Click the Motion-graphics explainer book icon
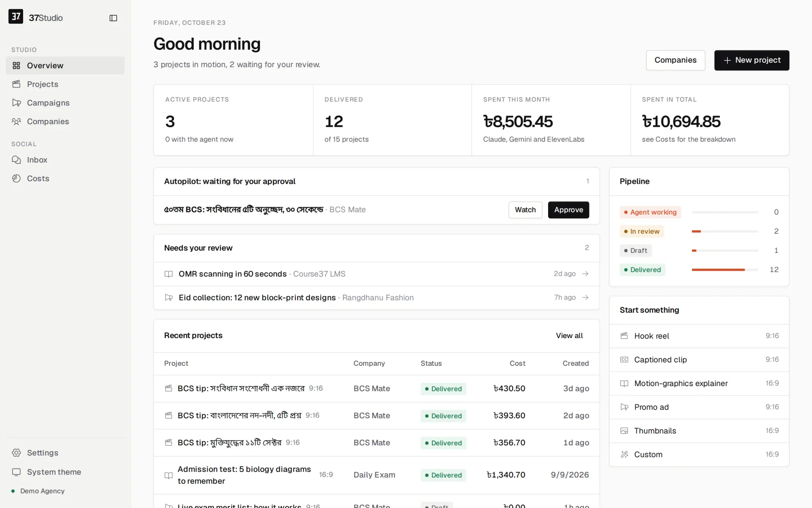The width and height of the screenshot is (812, 508). coord(624,383)
